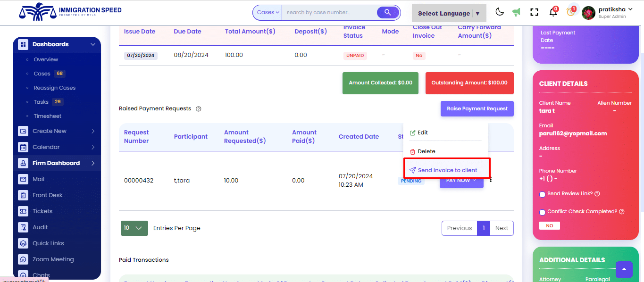Type in the case number search field
644x282 pixels.
click(x=329, y=12)
